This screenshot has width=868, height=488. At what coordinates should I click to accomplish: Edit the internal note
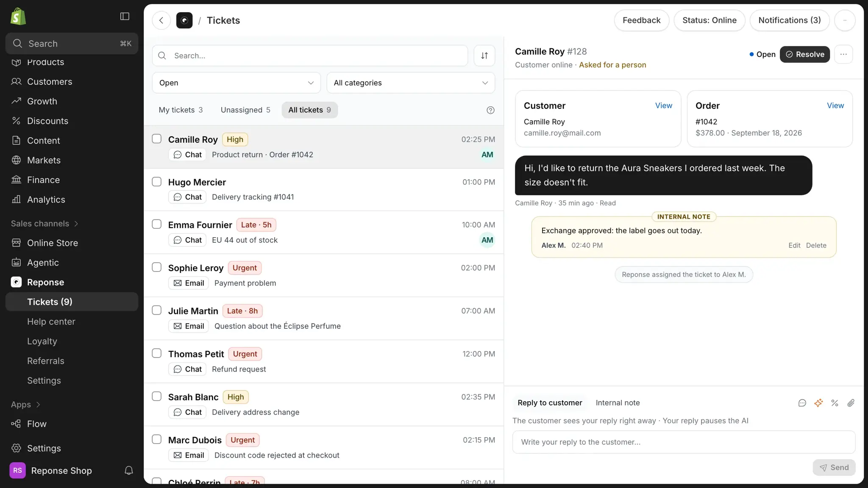pyautogui.click(x=794, y=245)
